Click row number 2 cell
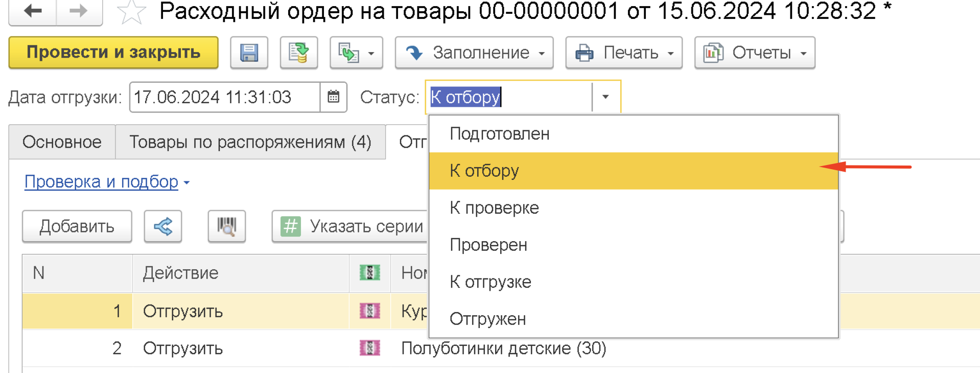The height and width of the screenshot is (373, 980). [77, 348]
